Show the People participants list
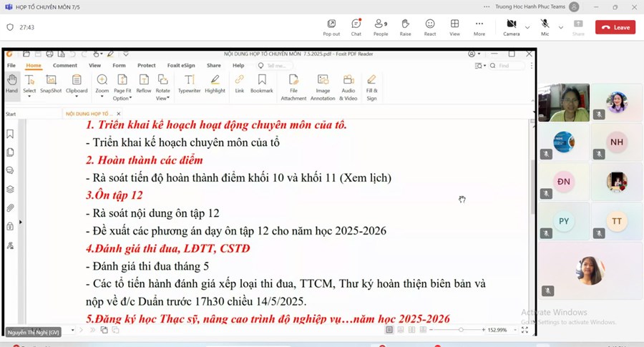 click(381, 26)
